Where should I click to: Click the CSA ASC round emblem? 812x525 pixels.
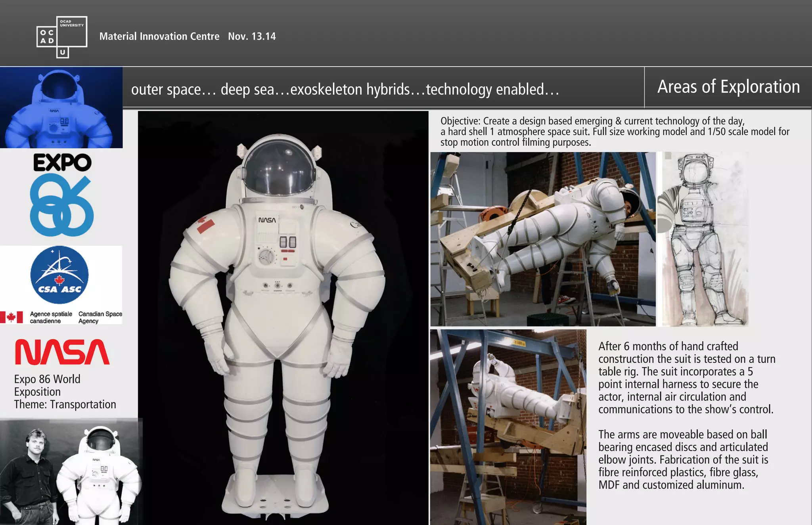[x=59, y=275]
